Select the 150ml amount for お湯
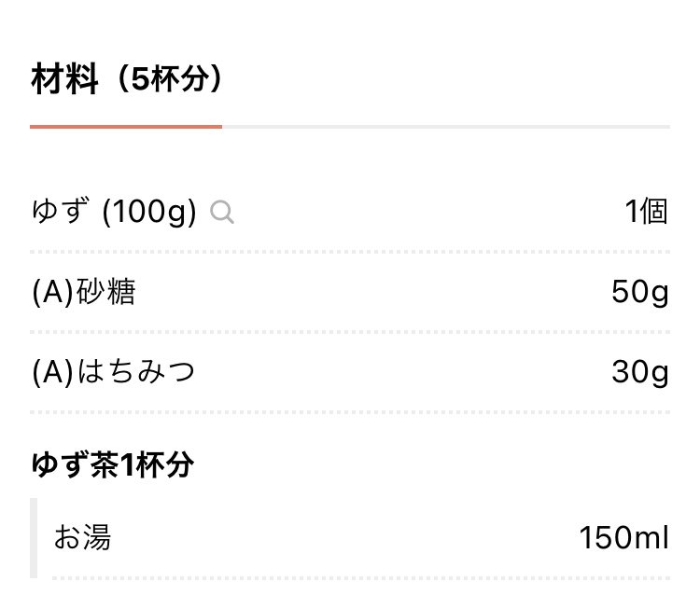Screen dimensions: 700x595 (623, 537)
